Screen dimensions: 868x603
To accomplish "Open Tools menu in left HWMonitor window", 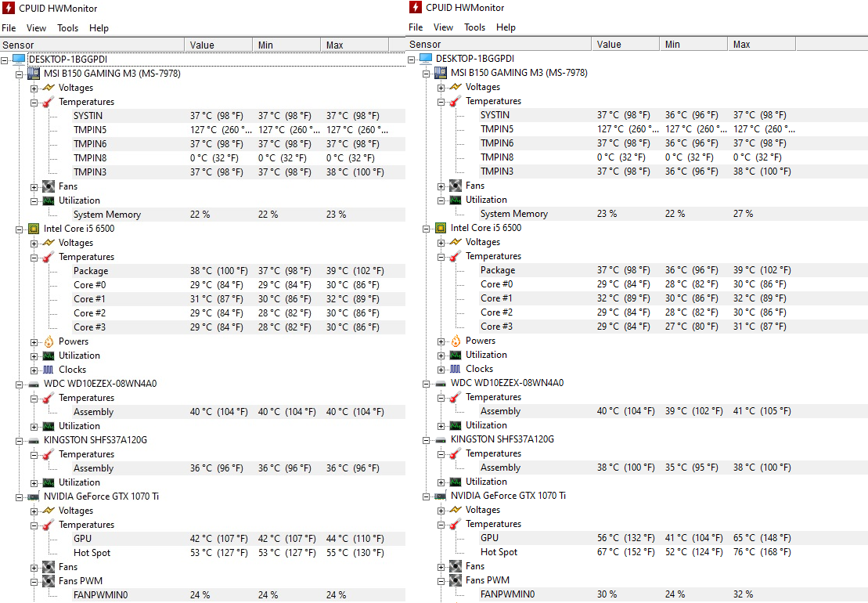I will [67, 27].
